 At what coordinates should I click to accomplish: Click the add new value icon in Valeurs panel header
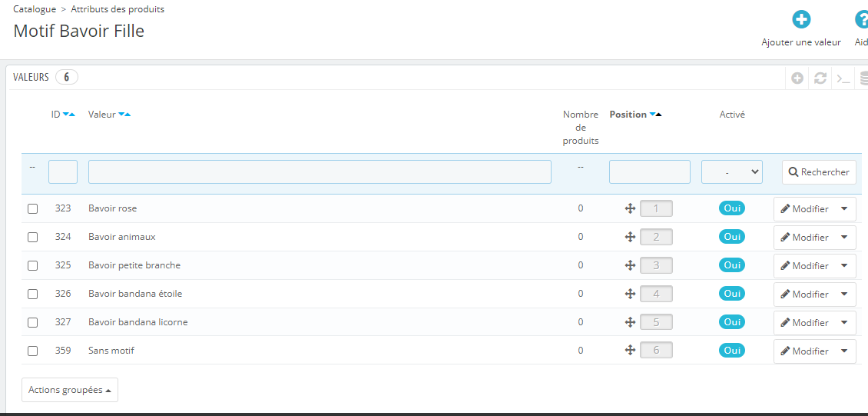click(x=797, y=78)
